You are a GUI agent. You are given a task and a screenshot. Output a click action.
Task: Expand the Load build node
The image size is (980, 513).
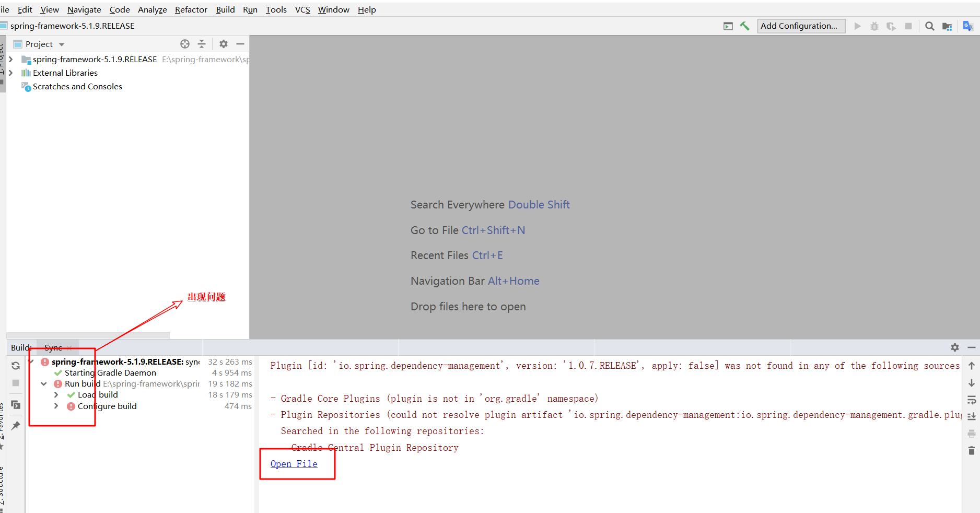(56, 395)
